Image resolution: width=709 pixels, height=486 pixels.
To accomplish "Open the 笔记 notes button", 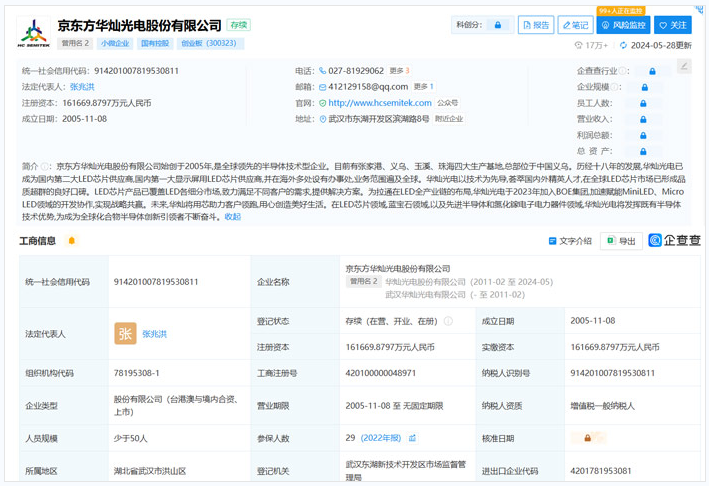I will pyautogui.click(x=576, y=25).
